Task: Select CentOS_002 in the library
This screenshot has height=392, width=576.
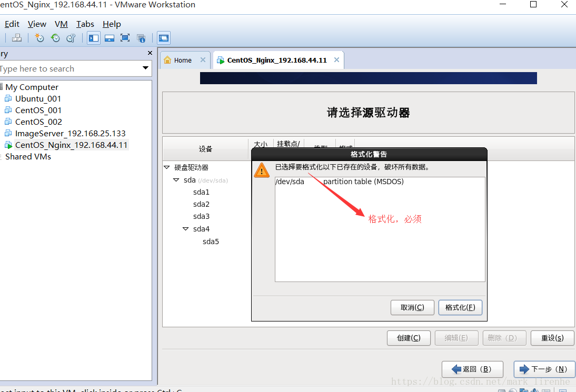Action: pyautogui.click(x=38, y=122)
